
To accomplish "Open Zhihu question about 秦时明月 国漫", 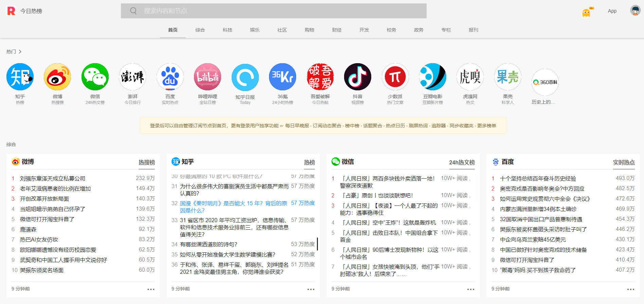I will 233,207.
